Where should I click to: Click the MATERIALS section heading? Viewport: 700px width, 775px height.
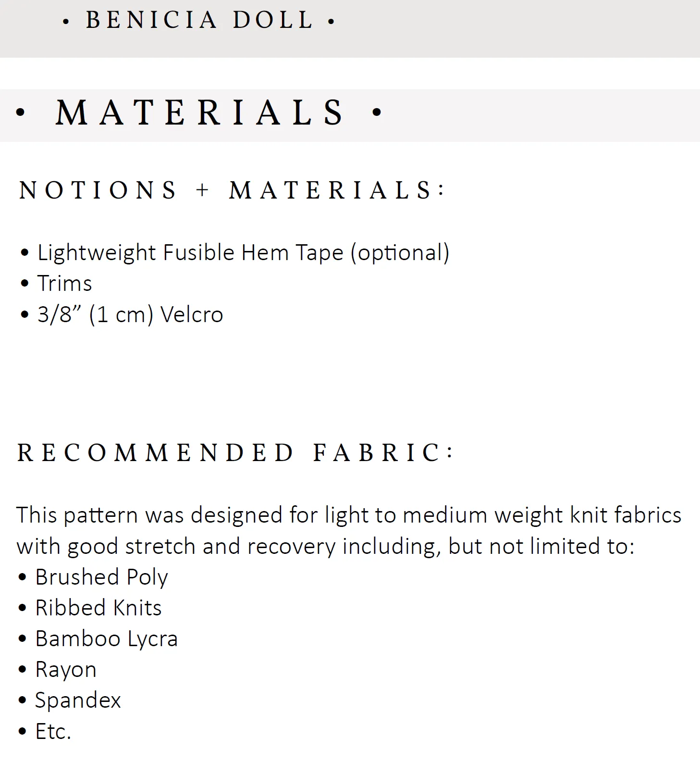(200, 113)
